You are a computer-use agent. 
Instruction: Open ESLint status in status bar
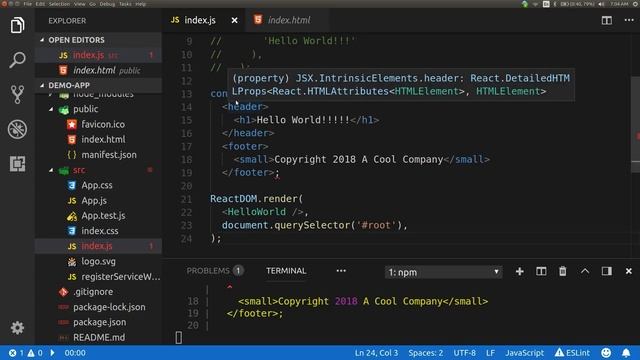[x=572, y=353]
